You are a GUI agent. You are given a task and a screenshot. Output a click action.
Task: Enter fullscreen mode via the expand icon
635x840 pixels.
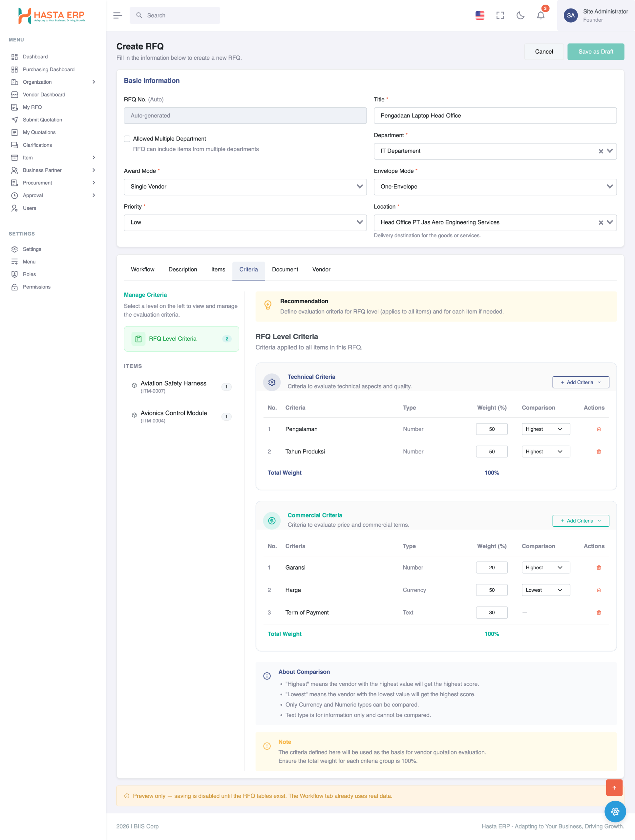(x=500, y=15)
